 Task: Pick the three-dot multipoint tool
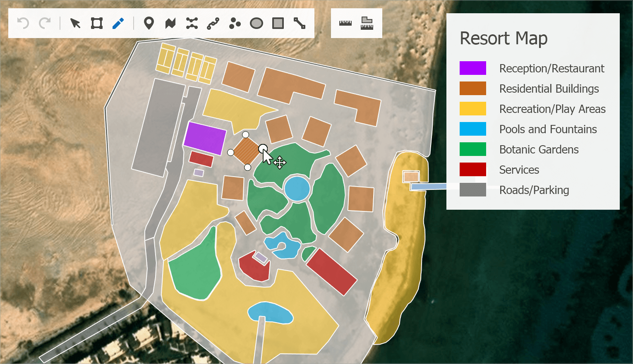point(235,23)
